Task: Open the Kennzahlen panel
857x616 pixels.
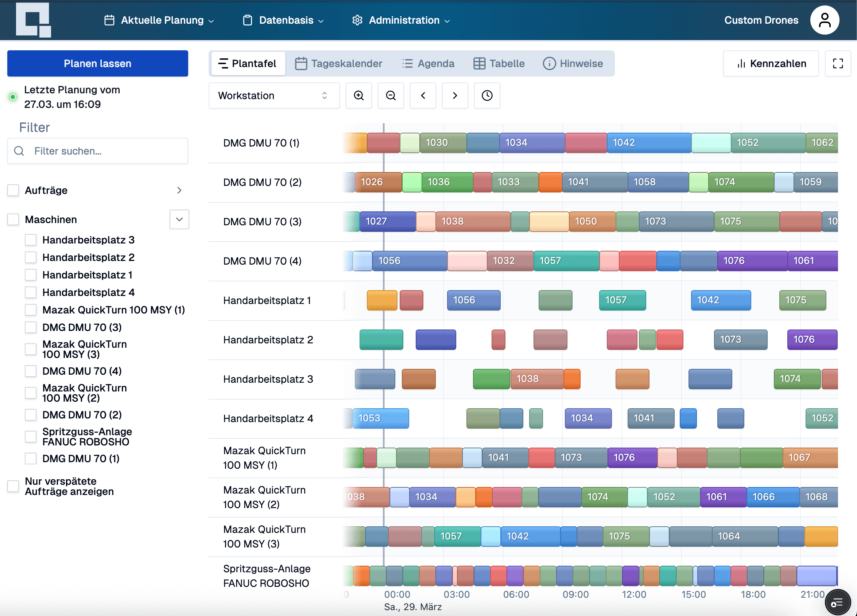Action: click(771, 63)
